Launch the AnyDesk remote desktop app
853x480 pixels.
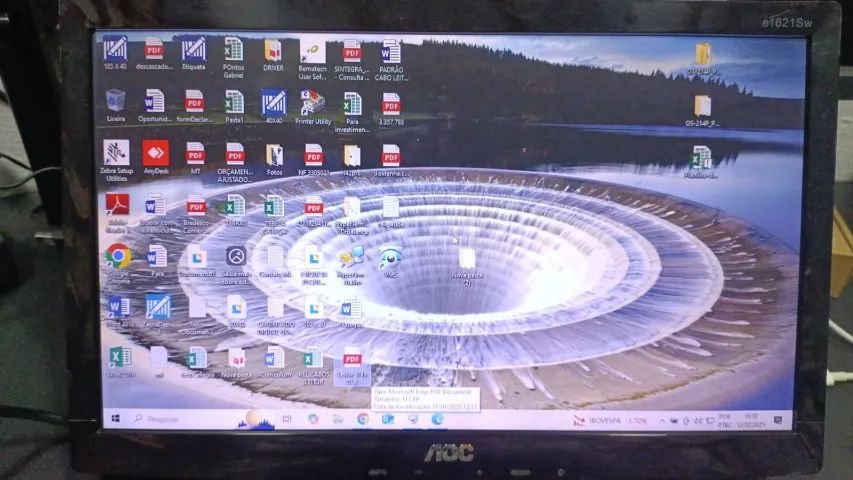156,157
